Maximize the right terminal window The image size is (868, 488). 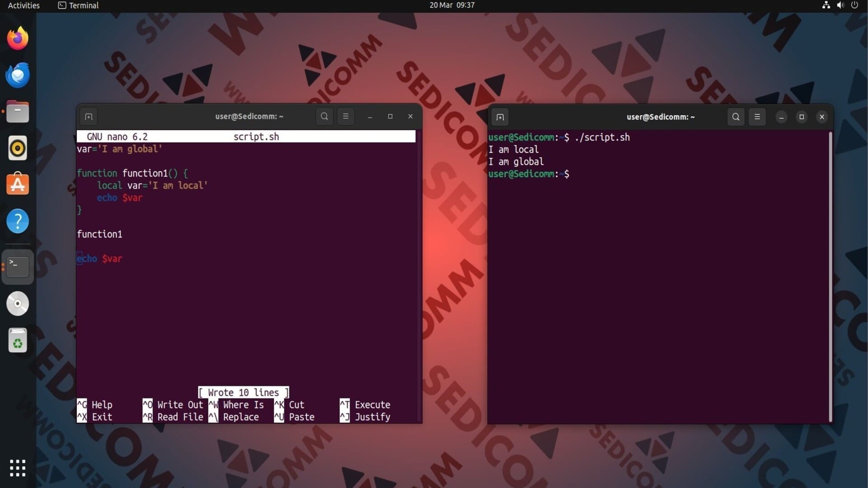pyautogui.click(x=802, y=117)
